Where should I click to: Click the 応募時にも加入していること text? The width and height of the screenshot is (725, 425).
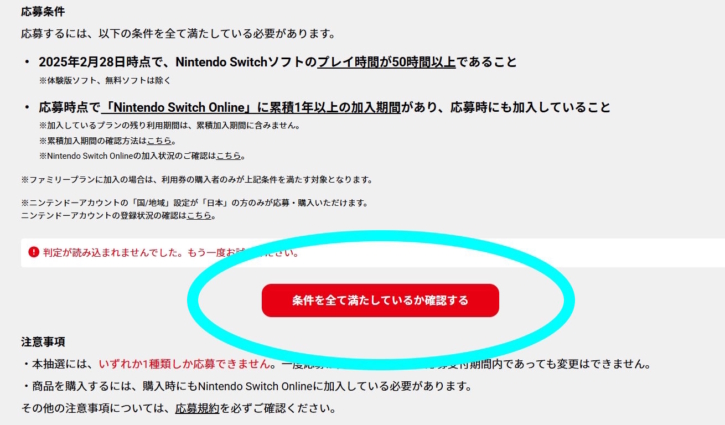point(530,107)
